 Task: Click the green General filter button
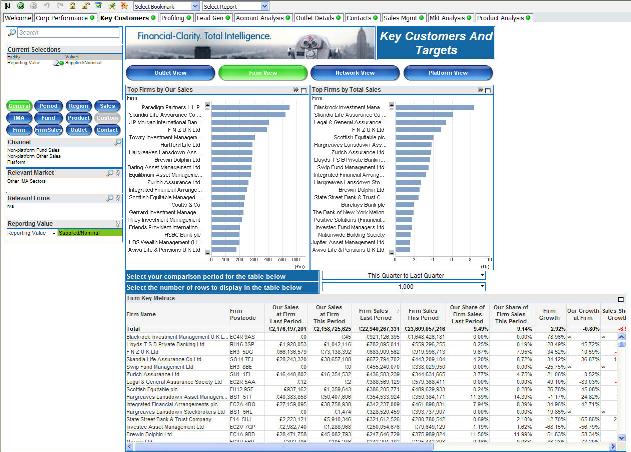[19, 106]
